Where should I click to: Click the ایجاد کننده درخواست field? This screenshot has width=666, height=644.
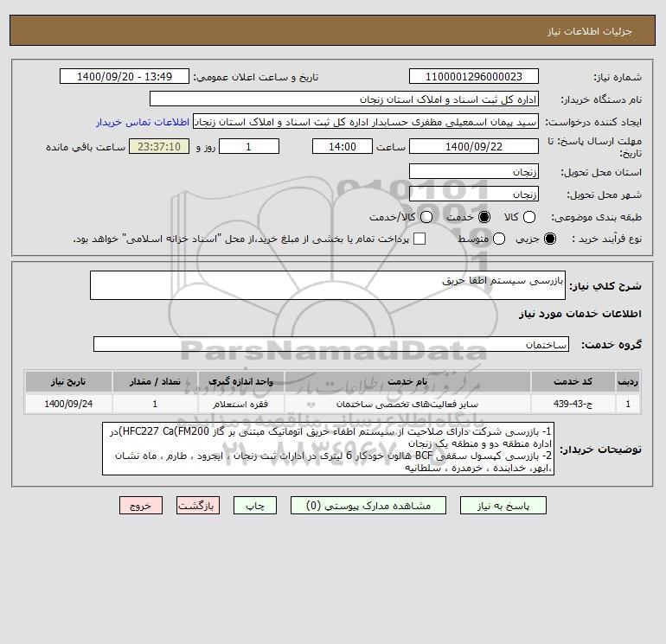pyautogui.click(x=366, y=122)
